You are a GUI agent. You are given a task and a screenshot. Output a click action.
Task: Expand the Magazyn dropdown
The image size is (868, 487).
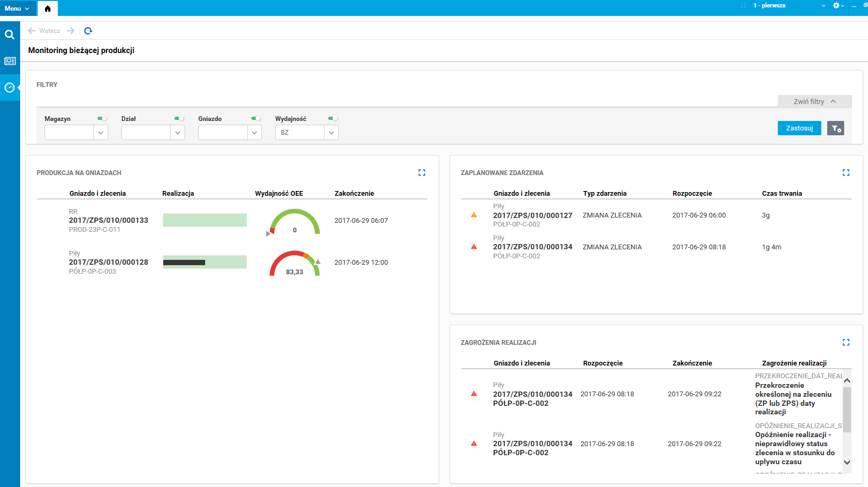click(101, 133)
